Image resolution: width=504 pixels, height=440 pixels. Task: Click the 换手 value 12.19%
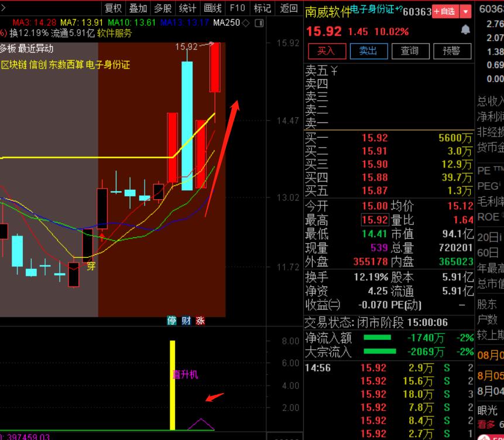(371, 277)
